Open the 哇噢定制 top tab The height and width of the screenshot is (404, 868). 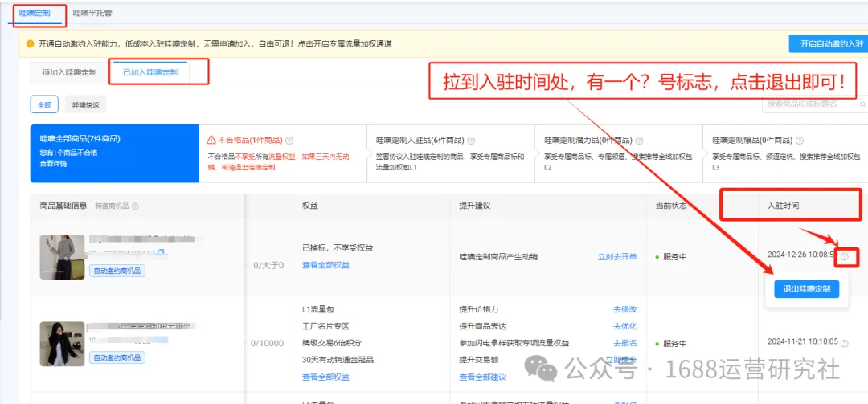click(35, 13)
